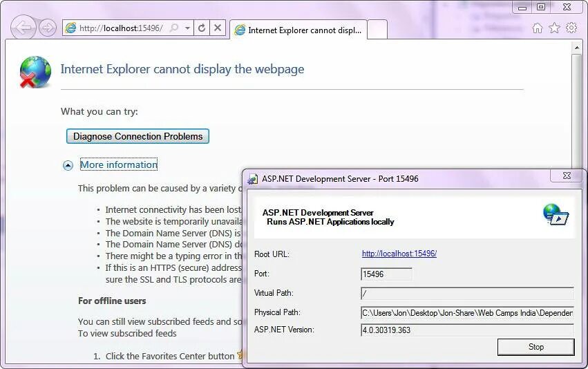588x369 pixels.
Task: Open the address bar dropdown arrow
Action: (187, 28)
